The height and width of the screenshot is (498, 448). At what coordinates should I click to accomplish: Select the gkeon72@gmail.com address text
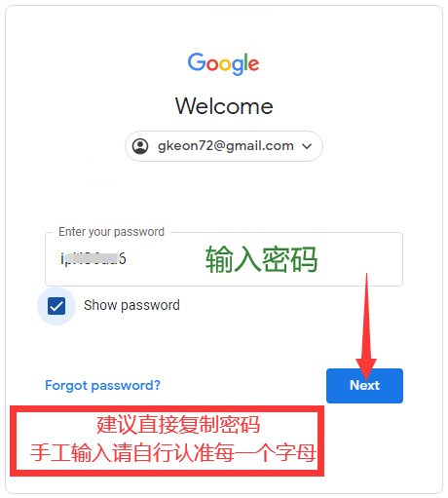(x=226, y=146)
